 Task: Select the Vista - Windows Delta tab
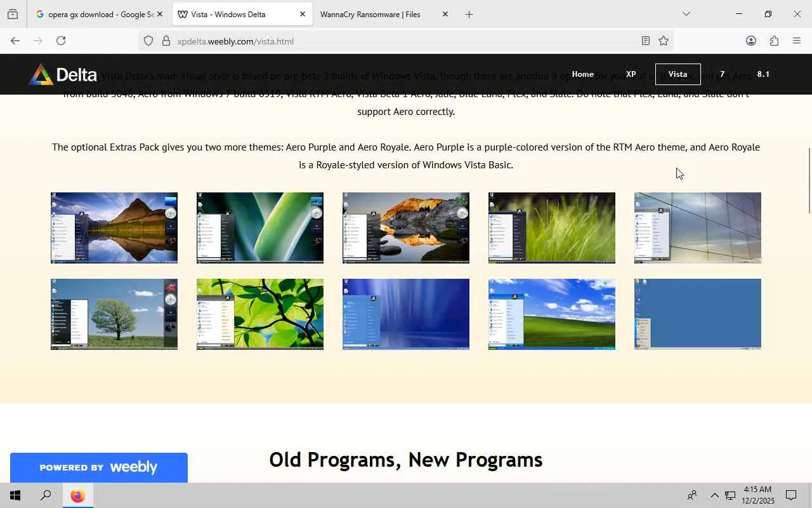242,14
